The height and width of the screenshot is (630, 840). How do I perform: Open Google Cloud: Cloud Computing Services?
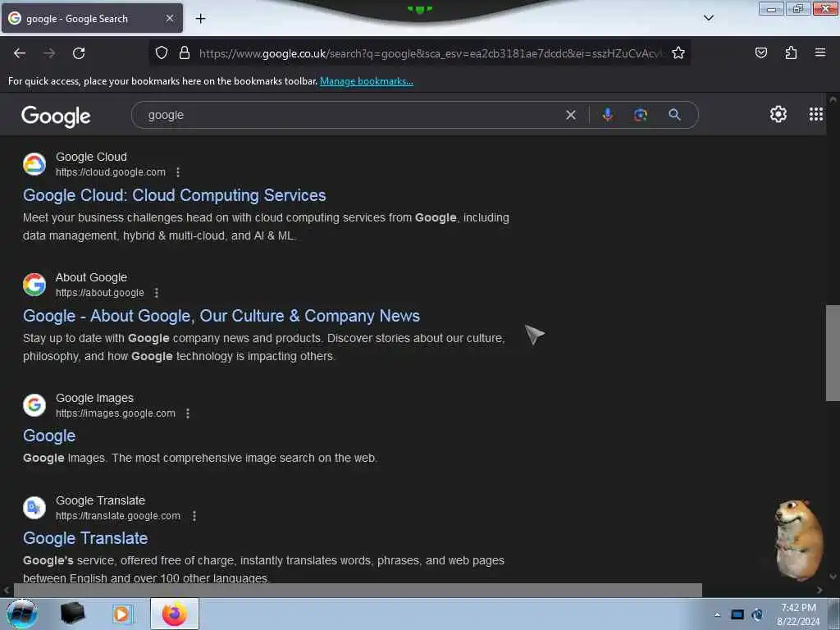pyautogui.click(x=174, y=195)
